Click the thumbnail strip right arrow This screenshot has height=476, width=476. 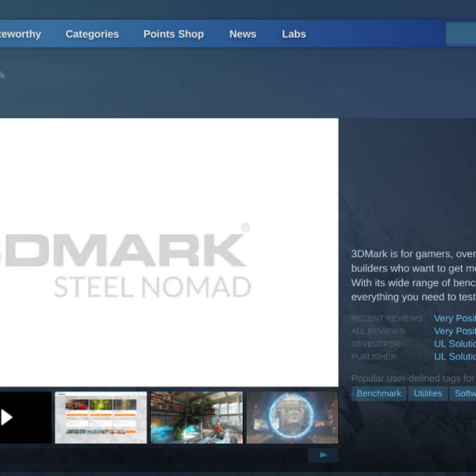tap(323, 455)
